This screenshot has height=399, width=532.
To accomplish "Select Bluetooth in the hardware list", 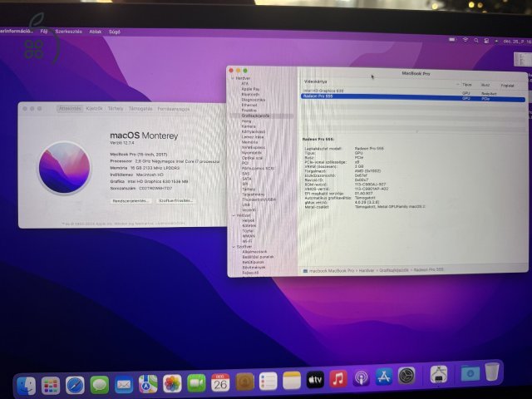I will click(x=250, y=94).
